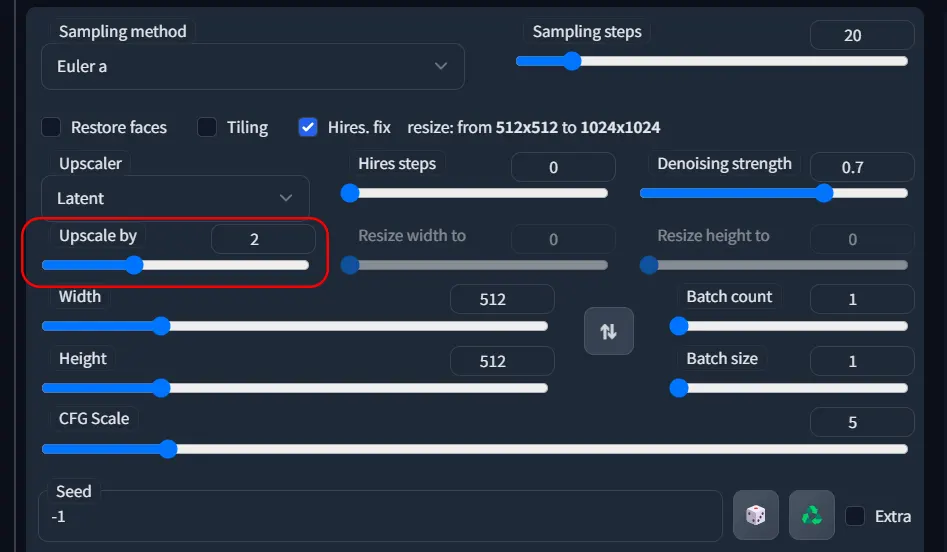Click the Height value field
The image size is (947, 552).
pyautogui.click(x=502, y=361)
